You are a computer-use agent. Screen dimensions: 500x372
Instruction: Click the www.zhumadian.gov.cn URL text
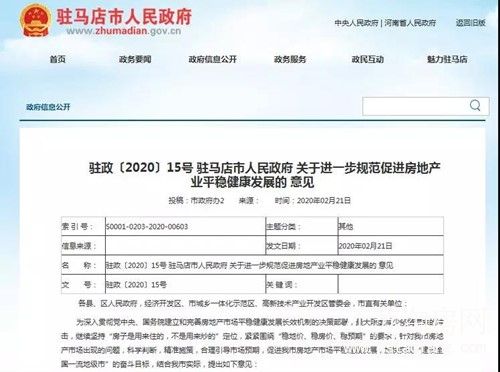(123, 31)
